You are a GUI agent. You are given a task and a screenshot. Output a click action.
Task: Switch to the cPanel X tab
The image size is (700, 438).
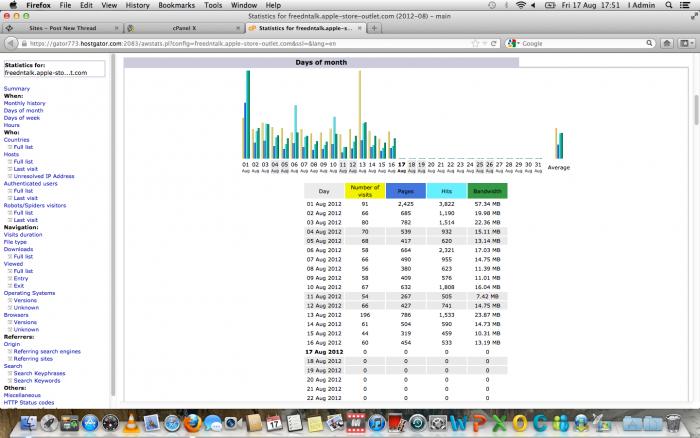(184, 28)
